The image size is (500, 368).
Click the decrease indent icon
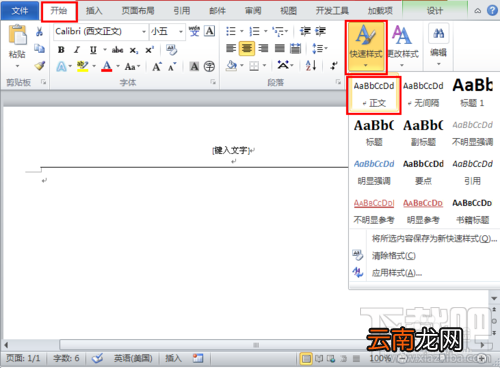pos(305,31)
